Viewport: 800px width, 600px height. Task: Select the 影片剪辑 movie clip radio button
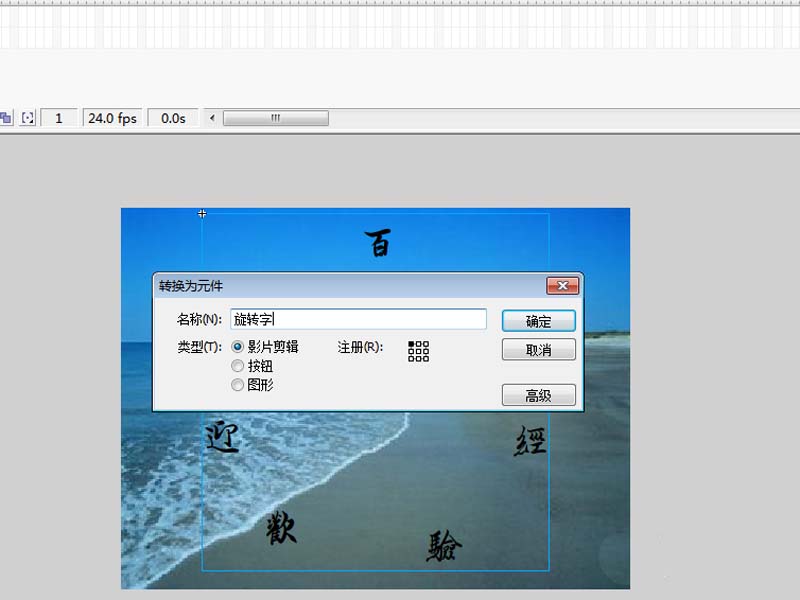pos(237,347)
